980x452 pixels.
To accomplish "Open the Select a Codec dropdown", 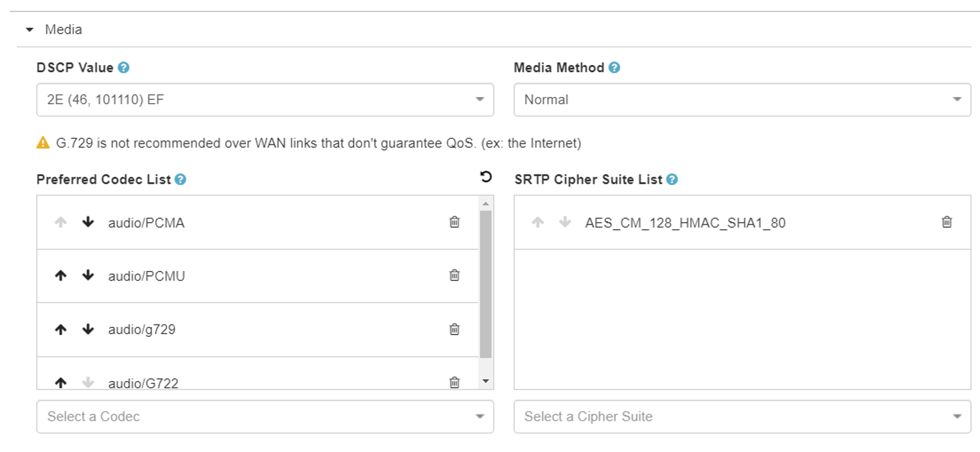I will (265, 416).
